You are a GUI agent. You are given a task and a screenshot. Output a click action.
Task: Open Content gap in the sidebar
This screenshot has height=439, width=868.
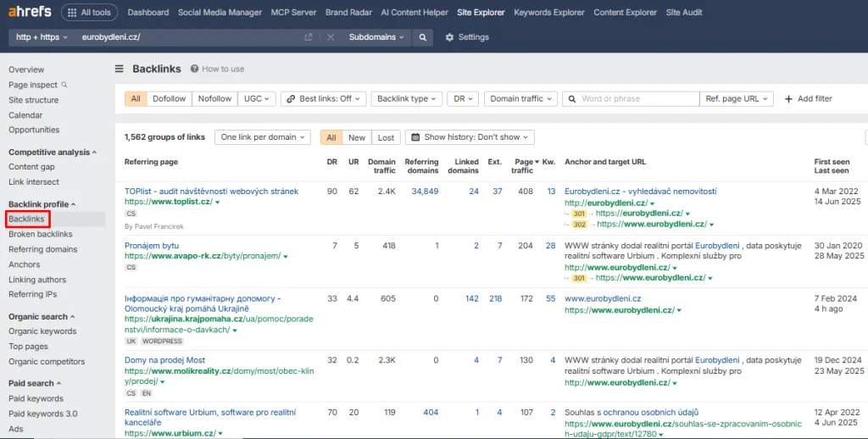(x=31, y=167)
